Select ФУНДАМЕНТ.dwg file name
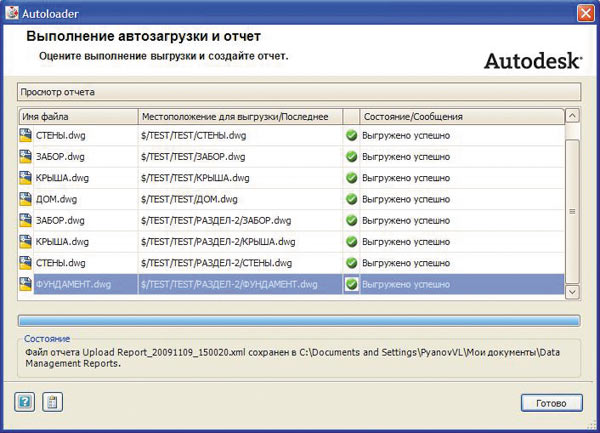Screen dimensions: 600x433 pos(73,284)
